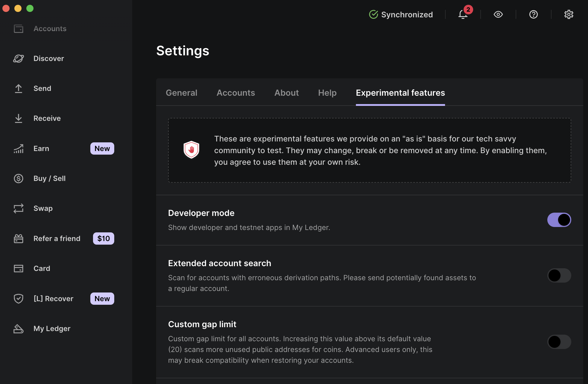Click the Synchronized status indicator
The image size is (588, 384).
tap(401, 14)
